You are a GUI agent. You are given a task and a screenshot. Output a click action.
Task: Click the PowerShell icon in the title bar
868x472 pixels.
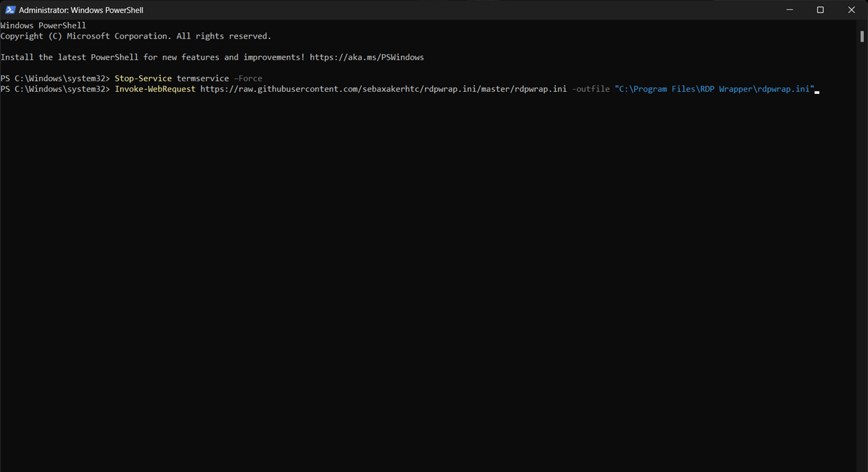(x=9, y=10)
